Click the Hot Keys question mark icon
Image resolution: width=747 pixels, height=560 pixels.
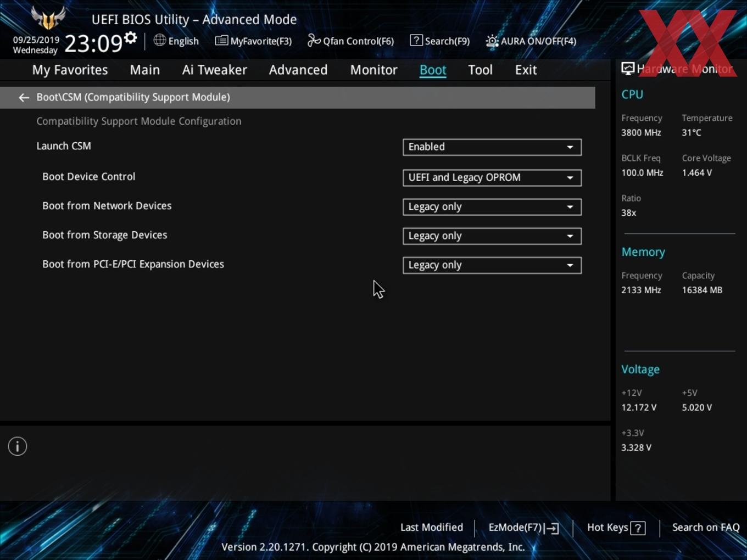tap(638, 528)
